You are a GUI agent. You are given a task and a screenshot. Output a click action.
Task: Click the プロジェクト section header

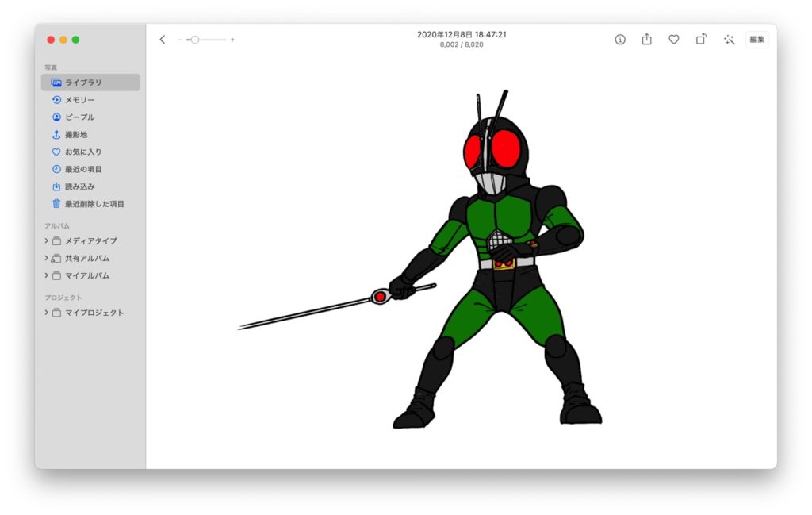click(63, 298)
